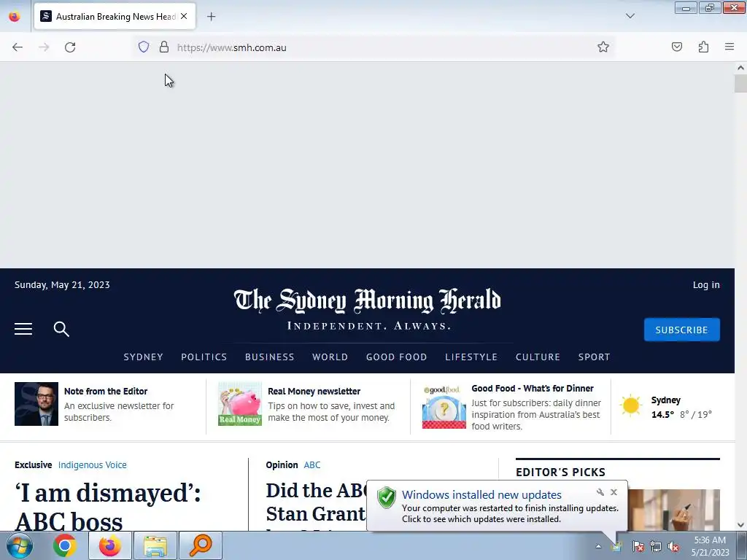Click the Real Money piggy bank image

click(x=240, y=404)
